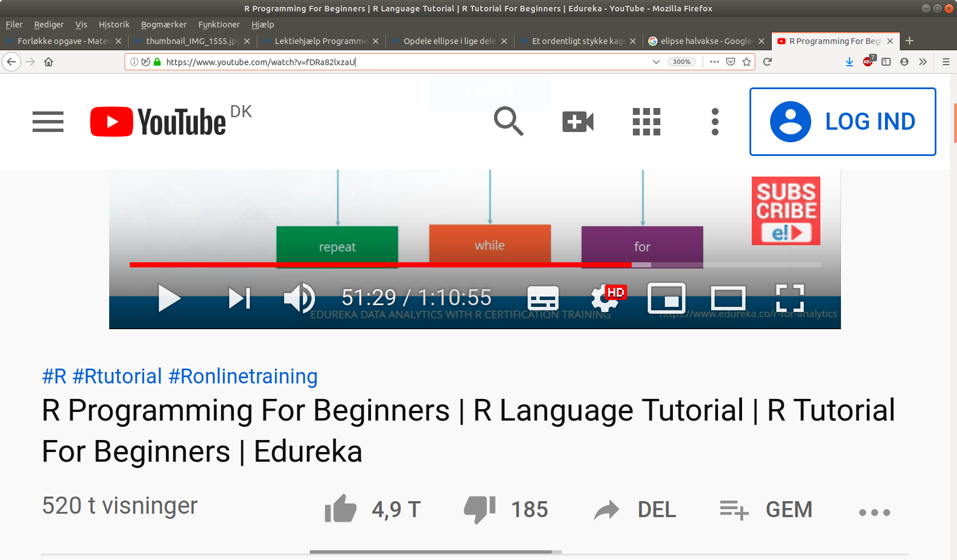Open the Firefox application menu

(946, 62)
